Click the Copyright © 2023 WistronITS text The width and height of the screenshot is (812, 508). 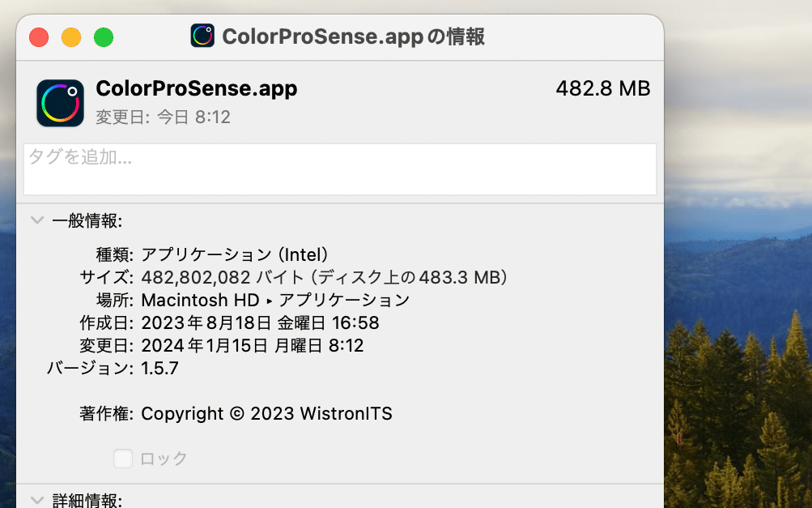[x=266, y=413]
